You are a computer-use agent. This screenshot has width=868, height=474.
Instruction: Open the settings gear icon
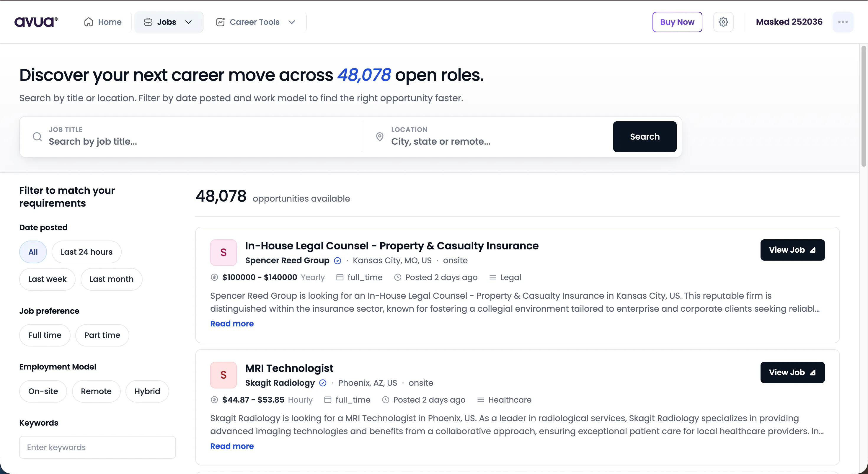pos(723,22)
